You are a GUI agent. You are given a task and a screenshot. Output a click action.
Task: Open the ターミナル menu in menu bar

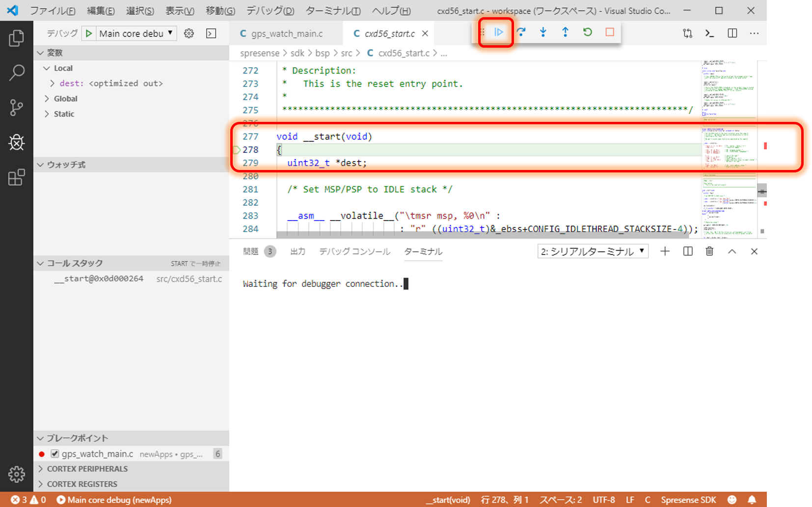click(x=332, y=11)
